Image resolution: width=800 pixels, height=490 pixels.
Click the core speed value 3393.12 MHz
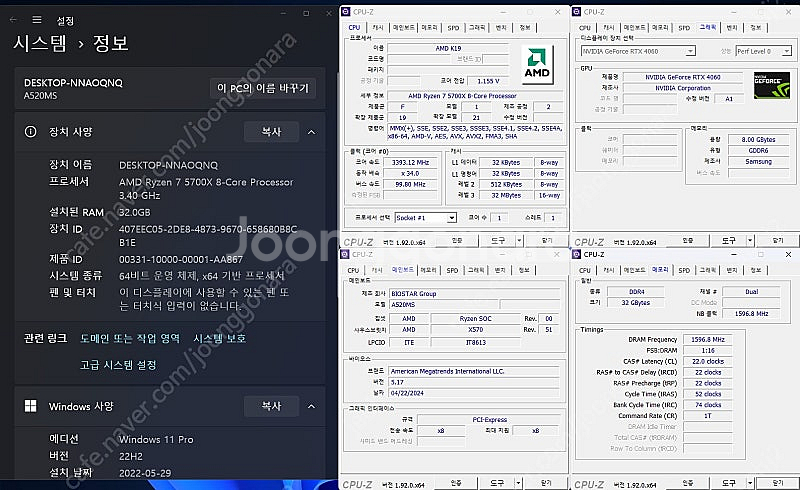[410, 162]
